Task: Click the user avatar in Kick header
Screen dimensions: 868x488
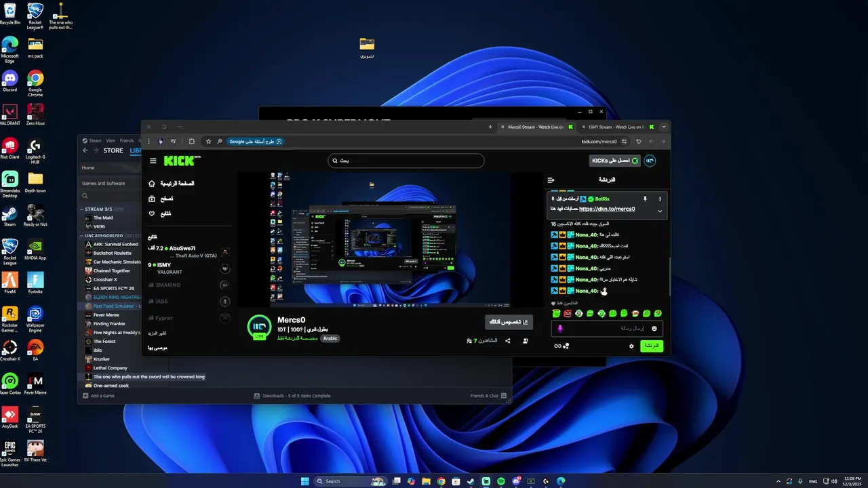Action: click(650, 161)
